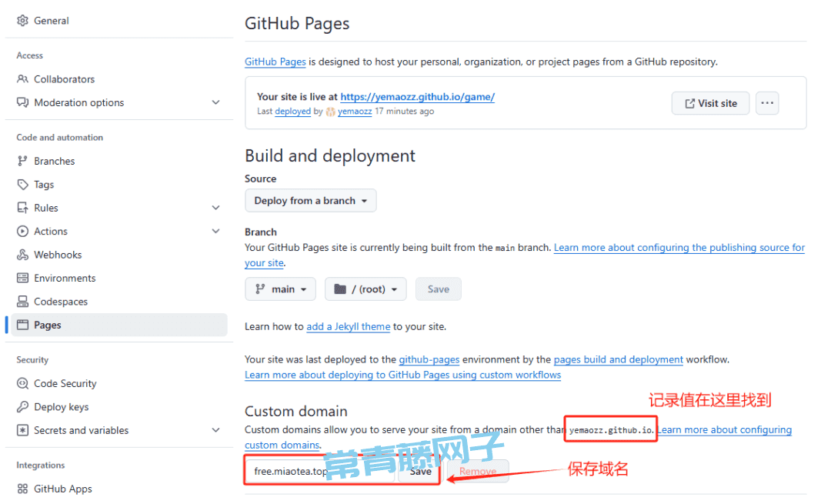Screen dimensions: 831x504
Task: Click the branch icon on main selector
Action: pos(260,289)
